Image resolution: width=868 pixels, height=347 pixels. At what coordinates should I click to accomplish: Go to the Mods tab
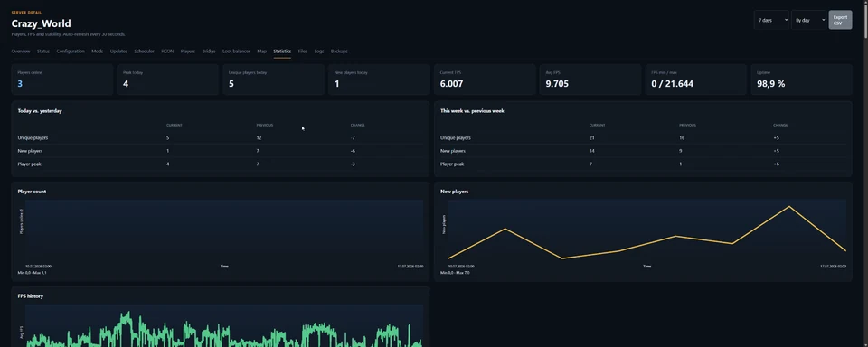click(98, 51)
